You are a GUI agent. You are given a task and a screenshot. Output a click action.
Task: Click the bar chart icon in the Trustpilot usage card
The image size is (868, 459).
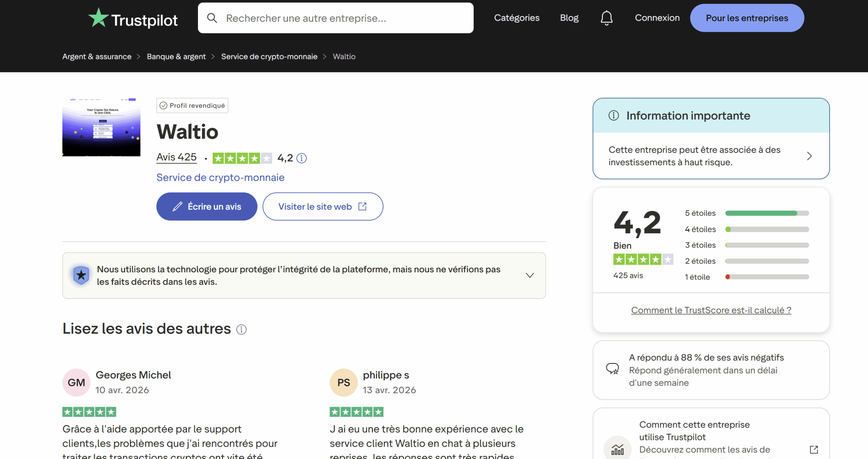[x=618, y=450]
